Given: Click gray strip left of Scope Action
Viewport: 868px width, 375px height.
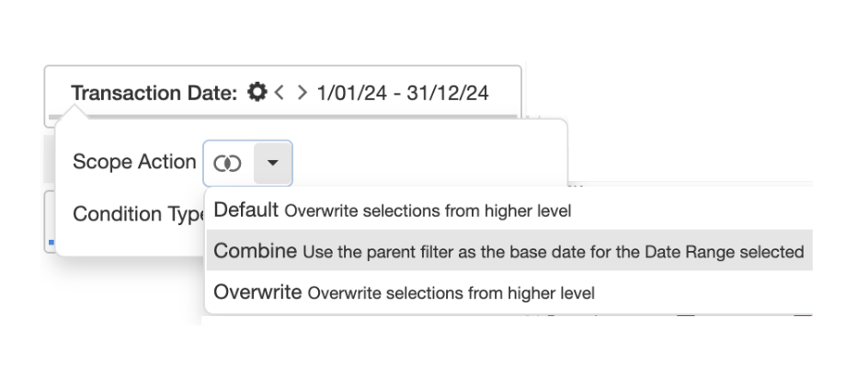Looking at the screenshot, I should pos(50,159).
